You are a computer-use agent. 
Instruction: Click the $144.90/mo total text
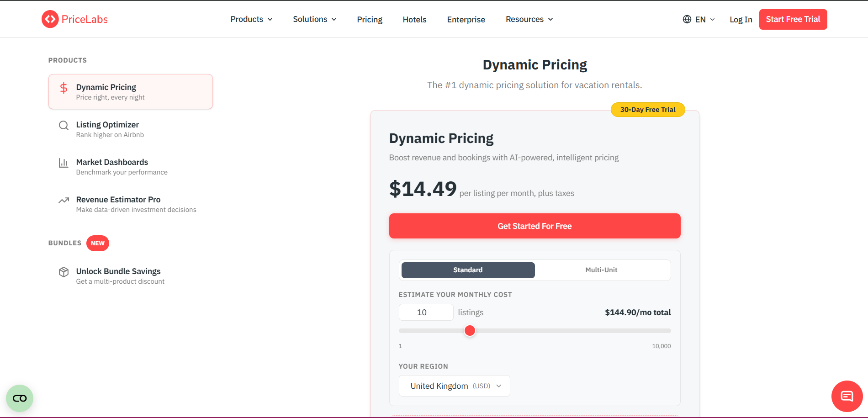[638, 312]
